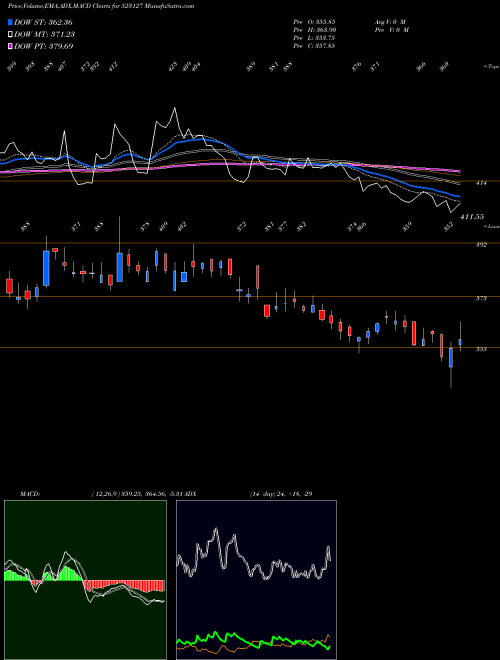Image resolution: width=500 pixels, height=660 pixels.
Task: Click the Pre V: 0 M label
Action: (x=391, y=30)
